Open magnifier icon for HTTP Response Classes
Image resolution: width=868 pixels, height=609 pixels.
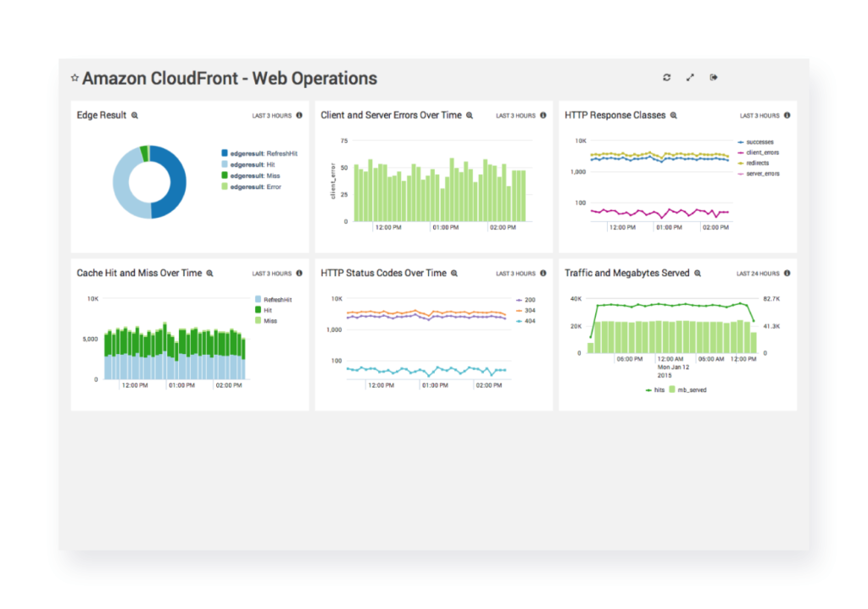pos(674,115)
